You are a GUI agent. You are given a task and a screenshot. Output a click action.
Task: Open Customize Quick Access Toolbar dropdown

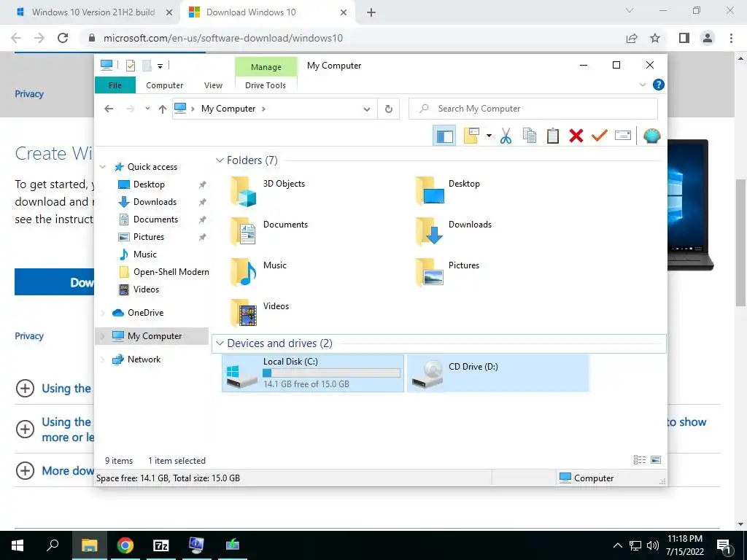(160, 66)
